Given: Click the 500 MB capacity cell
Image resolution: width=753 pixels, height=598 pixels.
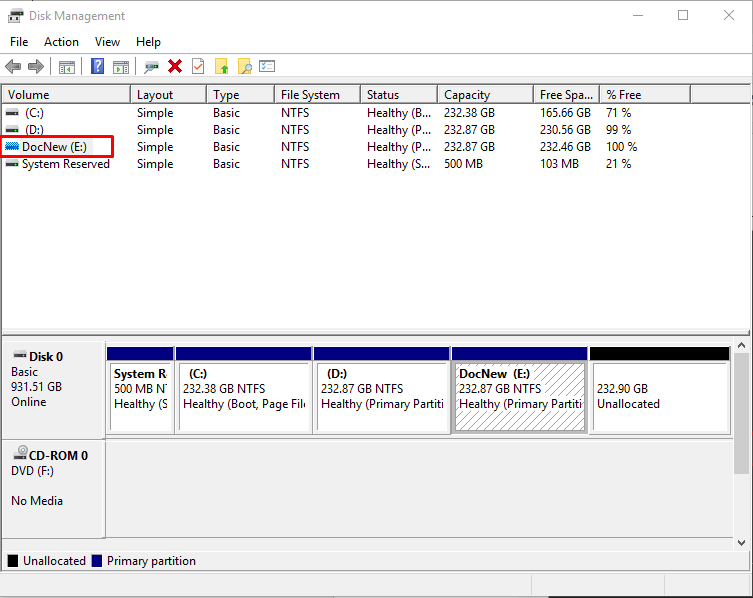Looking at the screenshot, I should click(463, 164).
